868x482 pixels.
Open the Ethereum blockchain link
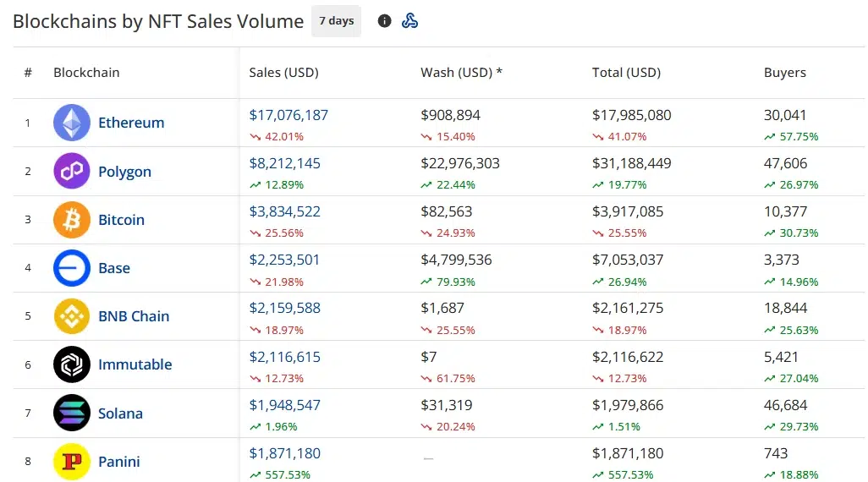point(131,123)
